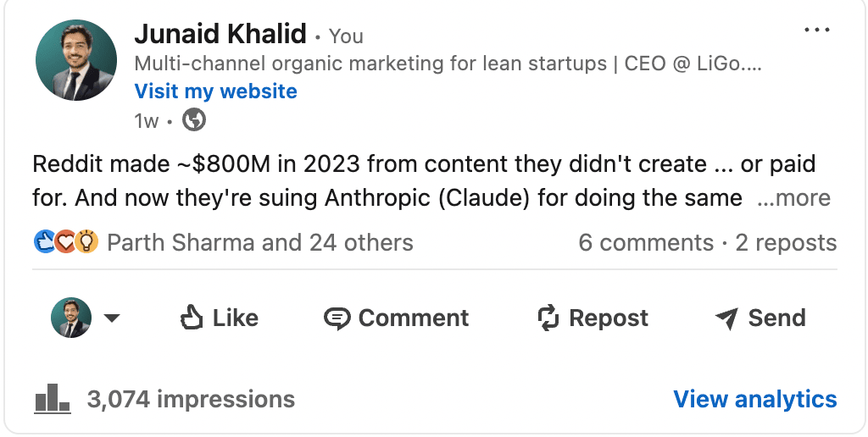Show the 2 reposts list
Viewport: 868px width, 437px height.
[786, 243]
